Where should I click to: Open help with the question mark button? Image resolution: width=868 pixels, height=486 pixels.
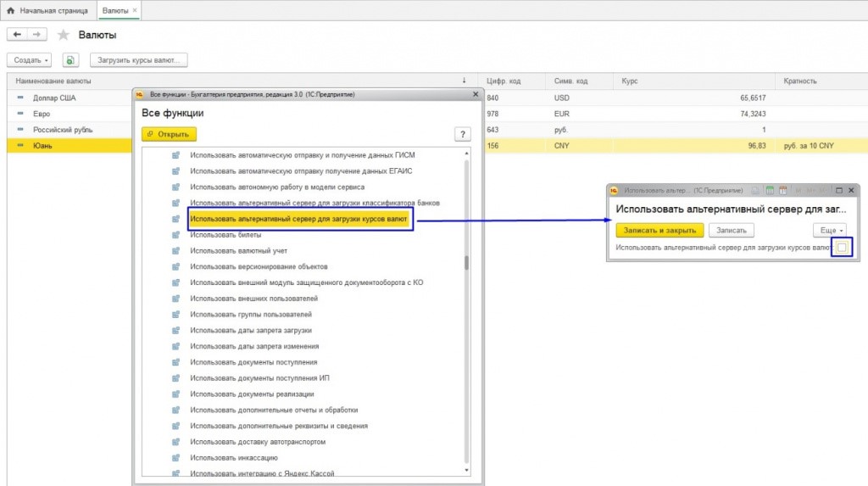pos(462,134)
